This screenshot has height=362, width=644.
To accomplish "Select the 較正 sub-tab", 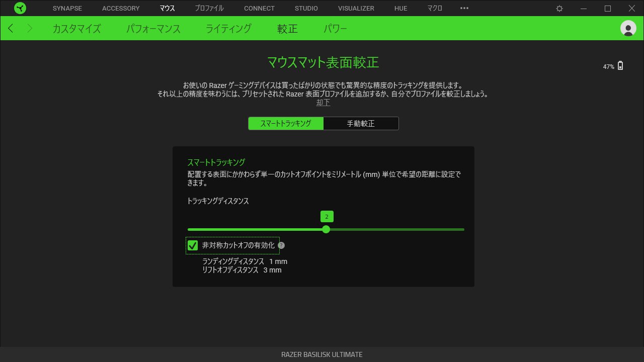I will pyautogui.click(x=287, y=29).
